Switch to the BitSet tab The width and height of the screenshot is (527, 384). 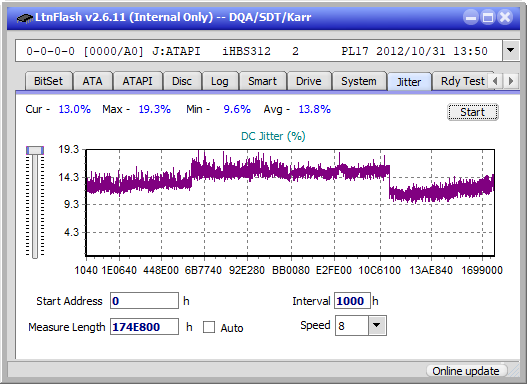tap(48, 81)
